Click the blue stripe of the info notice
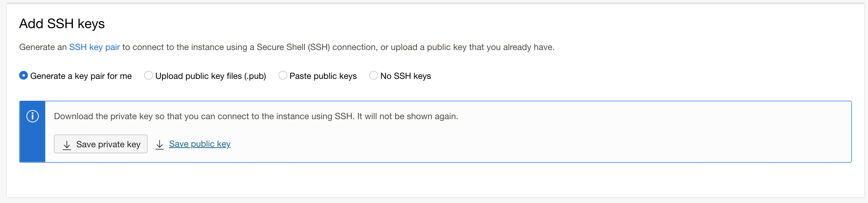 pos(33,145)
